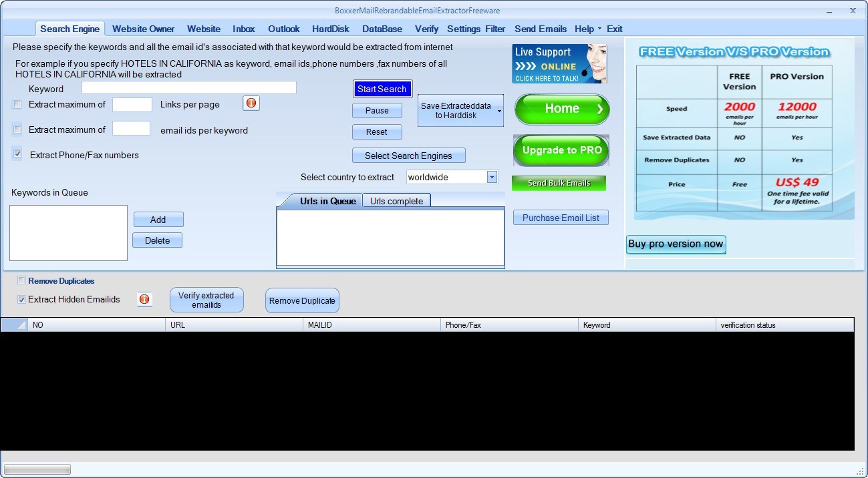Open the Urls complete tab
Image resolution: width=868 pixels, height=478 pixels.
pyautogui.click(x=396, y=200)
